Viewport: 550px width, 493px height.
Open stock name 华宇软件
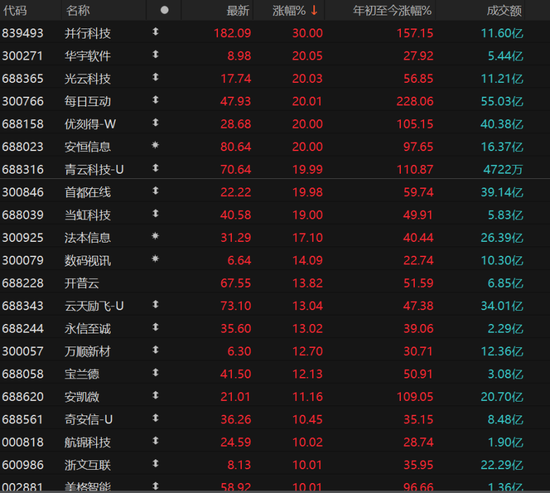click(x=87, y=56)
